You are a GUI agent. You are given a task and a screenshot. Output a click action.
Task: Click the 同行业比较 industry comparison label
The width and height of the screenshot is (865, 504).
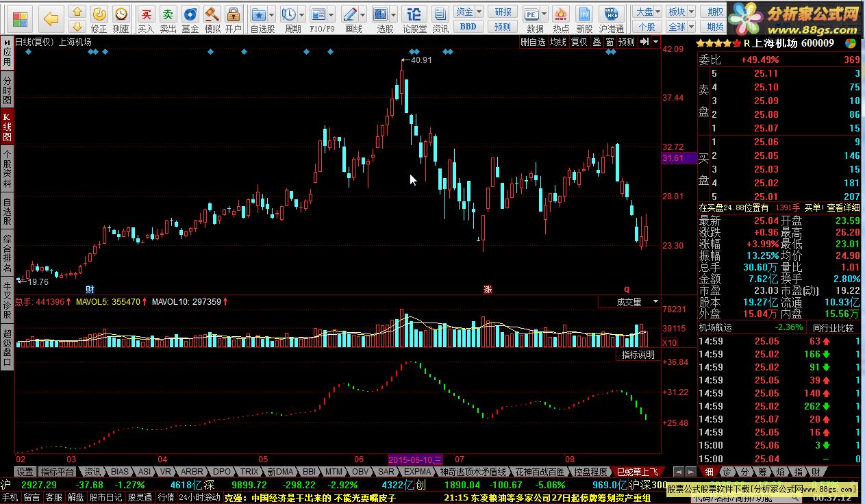[x=833, y=328]
